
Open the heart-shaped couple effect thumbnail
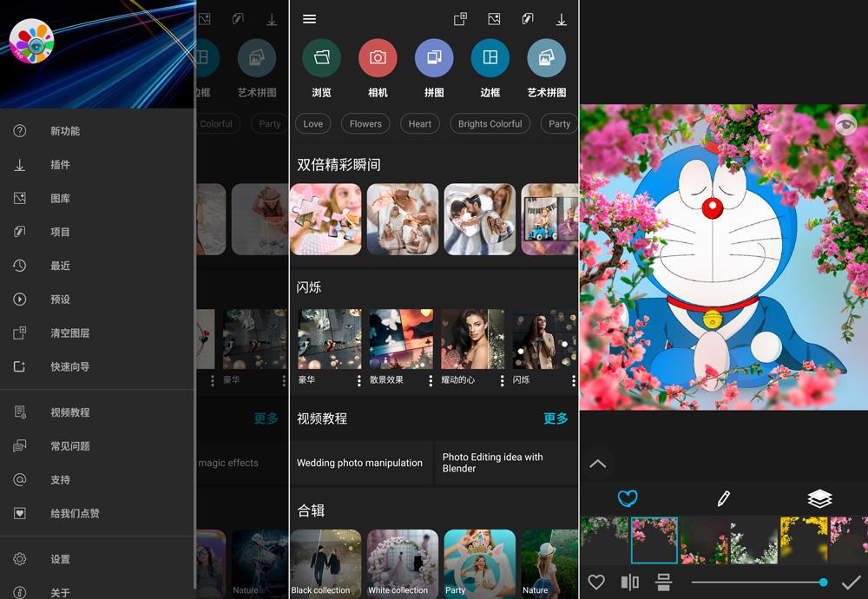pos(479,220)
